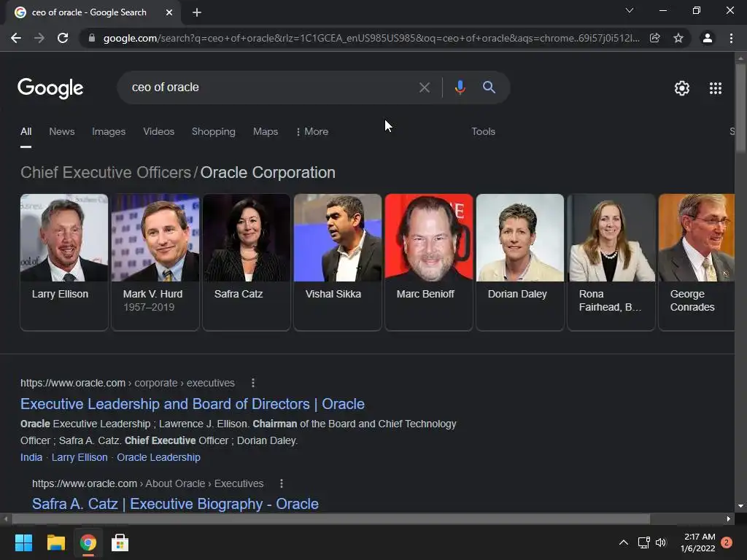This screenshot has width=747, height=560.
Task: Open the clock showing 2:17 AM
Action: 698,542
